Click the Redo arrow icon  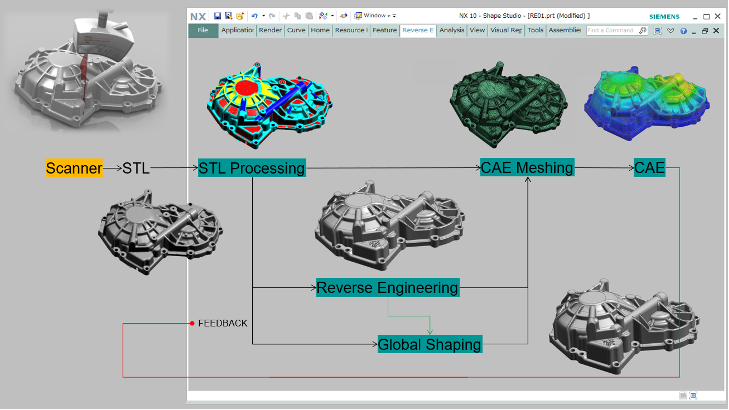[x=272, y=16]
